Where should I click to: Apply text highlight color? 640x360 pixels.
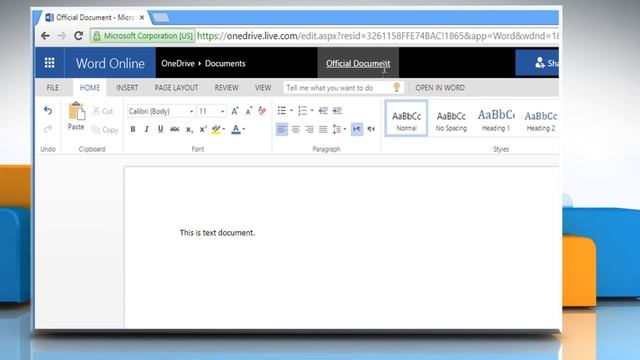216,129
